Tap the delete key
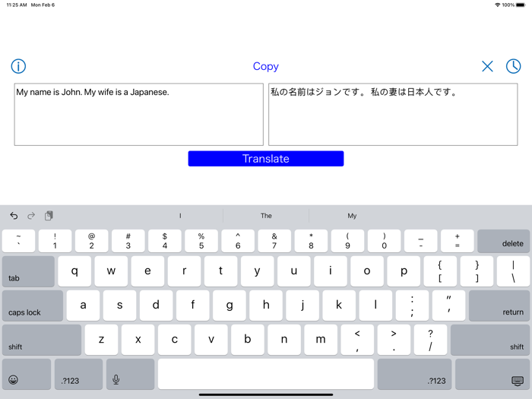Viewport: 532px width, 399px height. 503,241
